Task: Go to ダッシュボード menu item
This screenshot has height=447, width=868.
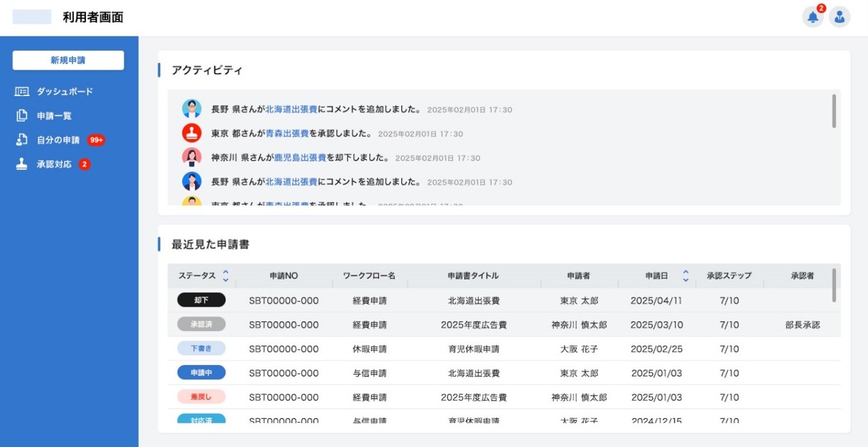Action: [64, 92]
